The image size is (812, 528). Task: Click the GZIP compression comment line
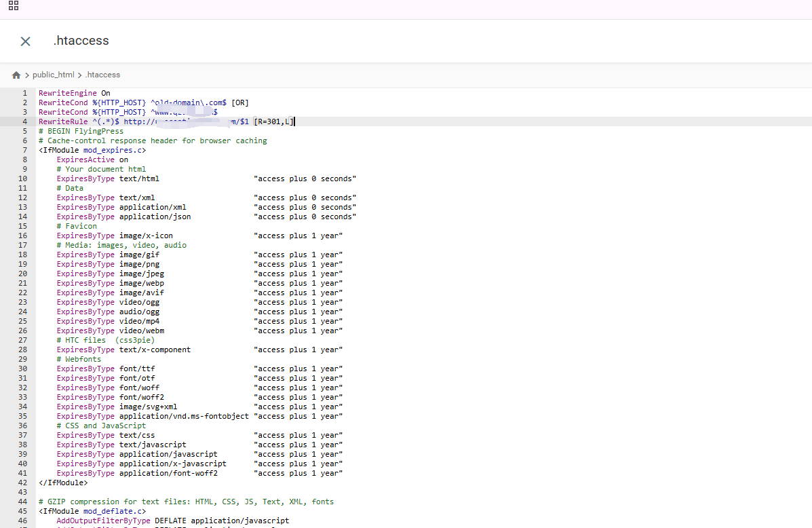point(186,502)
